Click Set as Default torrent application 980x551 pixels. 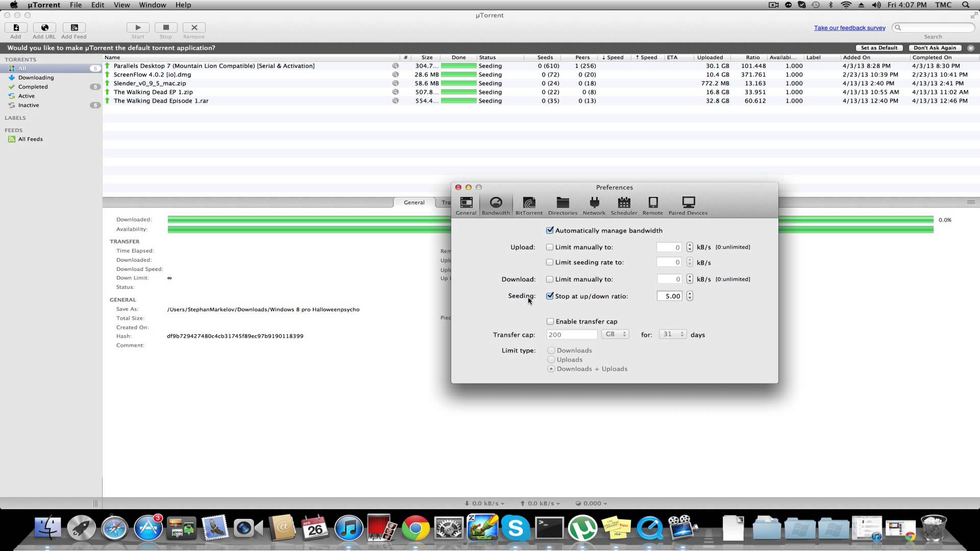pos(879,48)
